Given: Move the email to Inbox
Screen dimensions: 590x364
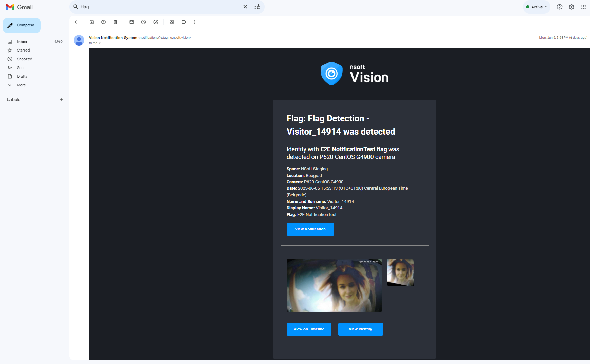Looking at the screenshot, I should tap(172, 22).
